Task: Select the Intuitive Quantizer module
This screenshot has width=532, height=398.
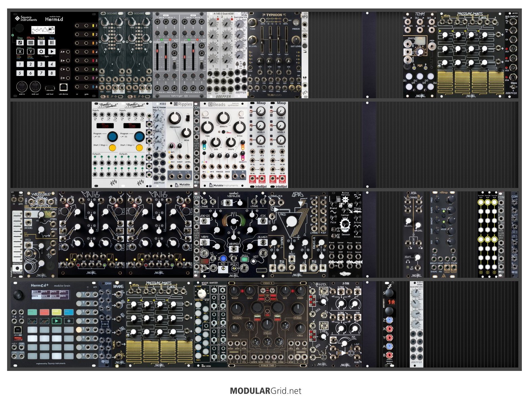Action: [x=210, y=324]
